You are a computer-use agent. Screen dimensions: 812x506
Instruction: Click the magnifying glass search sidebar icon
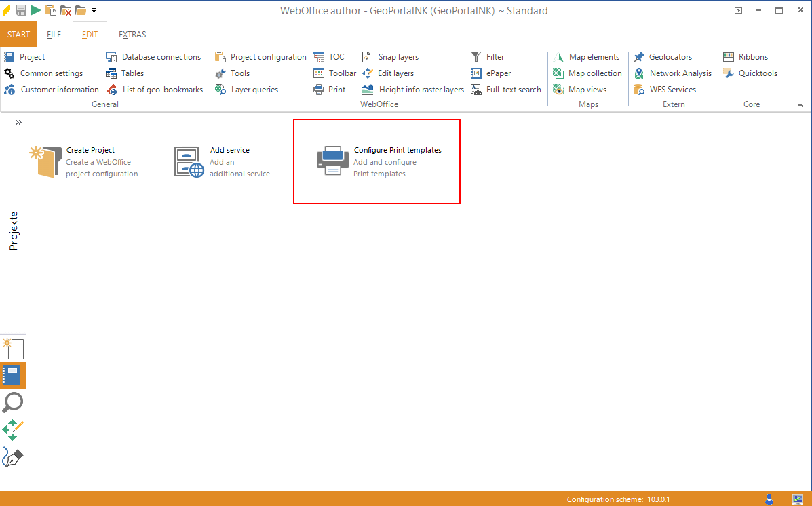click(13, 402)
